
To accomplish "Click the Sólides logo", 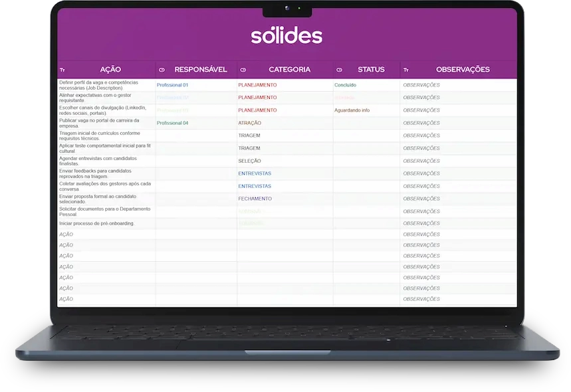I will pyautogui.click(x=286, y=35).
